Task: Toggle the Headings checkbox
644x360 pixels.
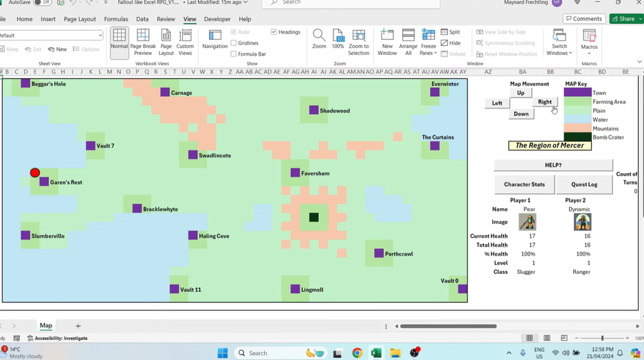Action: point(274,32)
